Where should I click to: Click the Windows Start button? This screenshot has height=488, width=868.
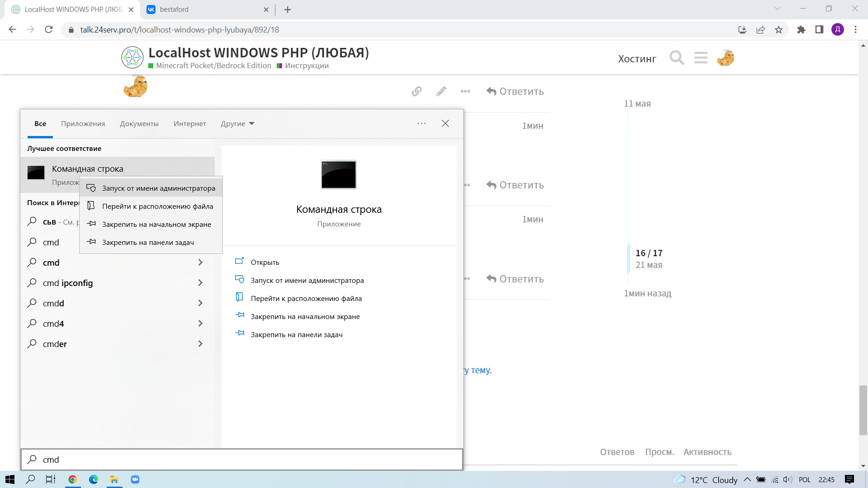tap(10, 479)
